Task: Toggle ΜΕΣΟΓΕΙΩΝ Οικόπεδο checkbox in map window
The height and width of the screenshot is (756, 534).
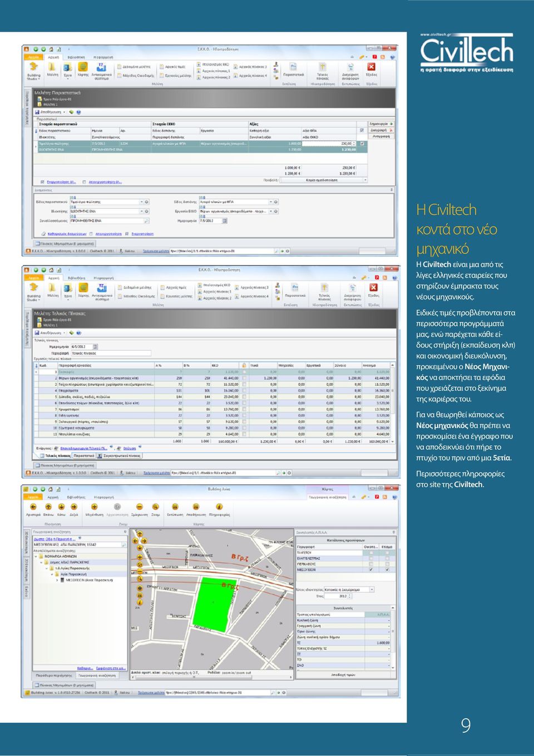Action: [x=371, y=570]
